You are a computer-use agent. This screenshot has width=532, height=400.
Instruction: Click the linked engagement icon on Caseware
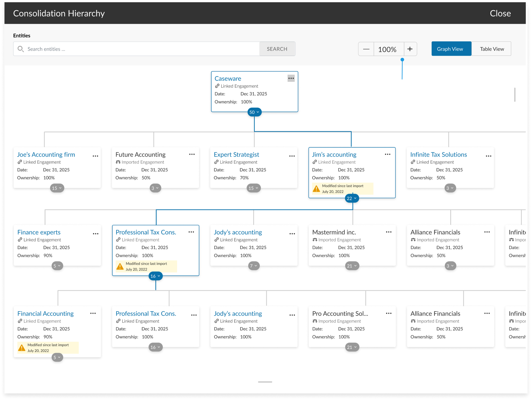point(217,86)
